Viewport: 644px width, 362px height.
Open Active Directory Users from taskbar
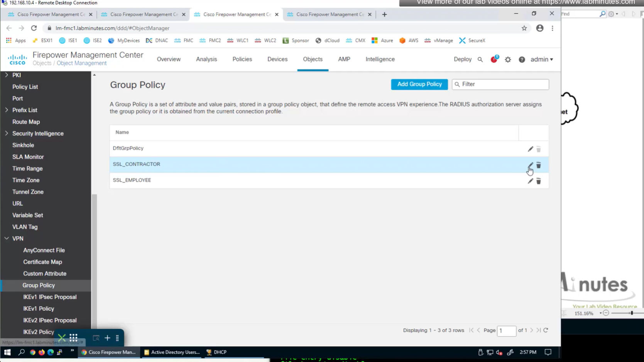pos(172,352)
